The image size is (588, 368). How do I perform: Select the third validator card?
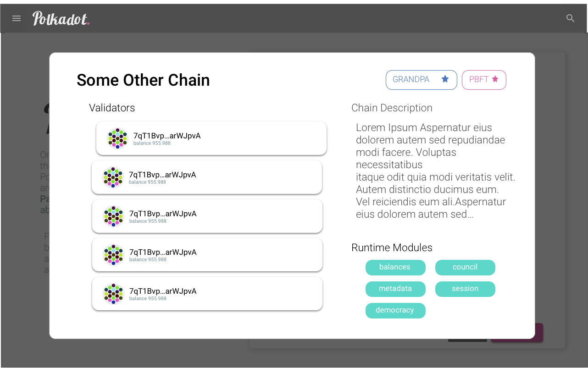207,216
